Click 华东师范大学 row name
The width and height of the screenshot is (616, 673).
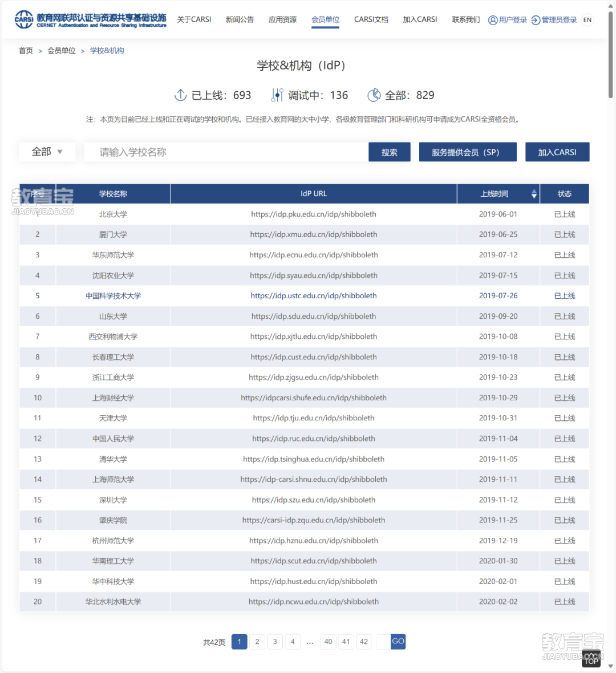coord(114,255)
